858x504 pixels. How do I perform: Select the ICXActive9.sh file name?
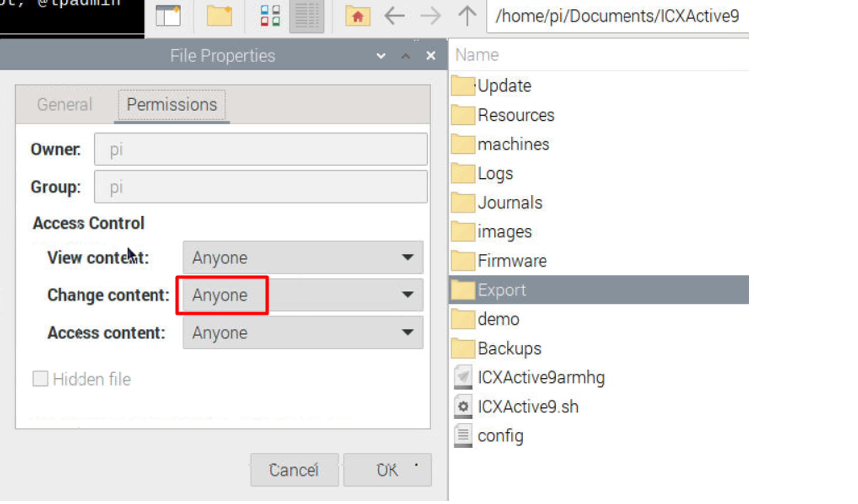(x=528, y=407)
